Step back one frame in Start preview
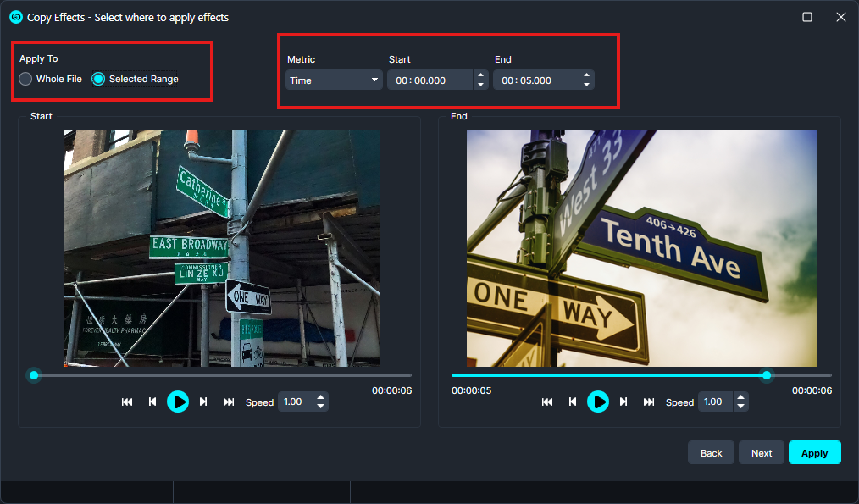The width and height of the screenshot is (859, 504). pyautogui.click(x=152, y=402)
